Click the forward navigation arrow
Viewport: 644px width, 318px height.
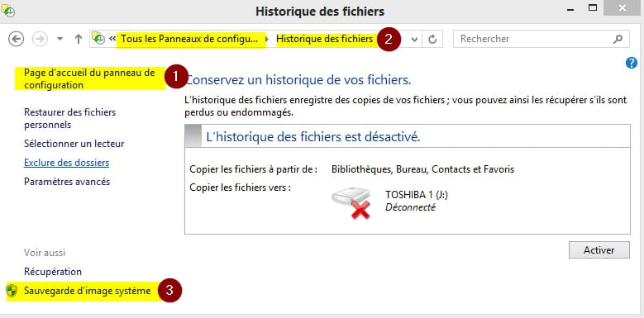point(40,39)
